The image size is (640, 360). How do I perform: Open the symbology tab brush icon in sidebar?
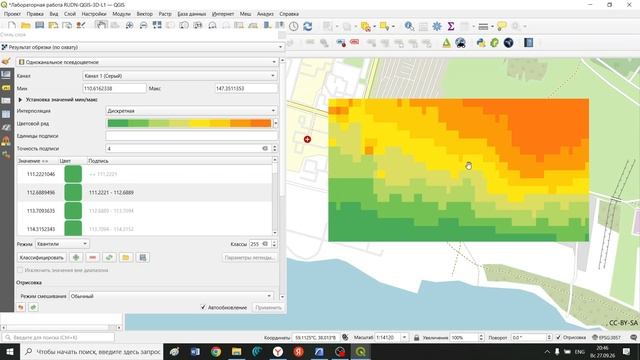click(6, 61)
